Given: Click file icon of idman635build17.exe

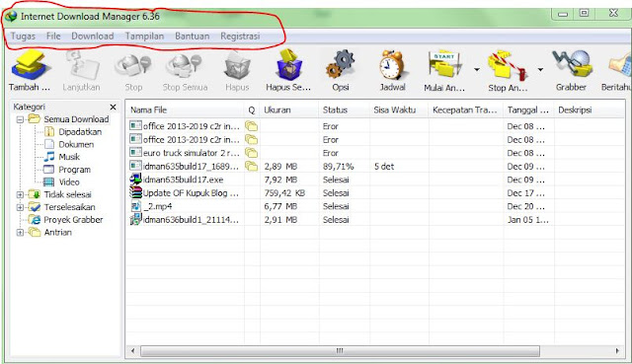Looking at the screenshot, I should tap(135, 180).
